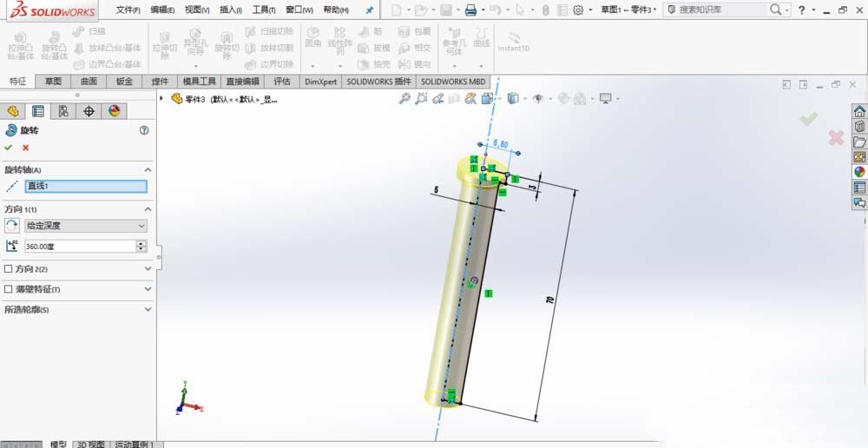The height and width of the screenshot is (448, 868).
Task: Click the Zoom to Area view icon
Action: pyautogui.click(x=421, y=99)
